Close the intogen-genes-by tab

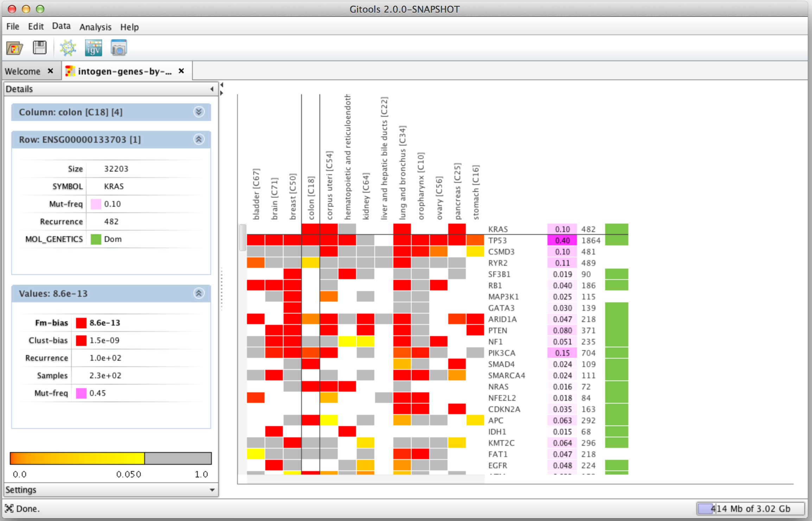[181, 71]
